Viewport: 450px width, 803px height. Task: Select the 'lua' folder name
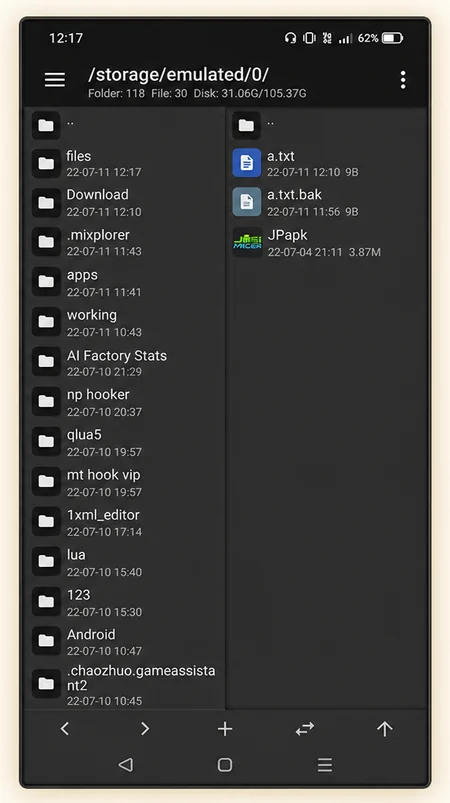tap(76, 555)
